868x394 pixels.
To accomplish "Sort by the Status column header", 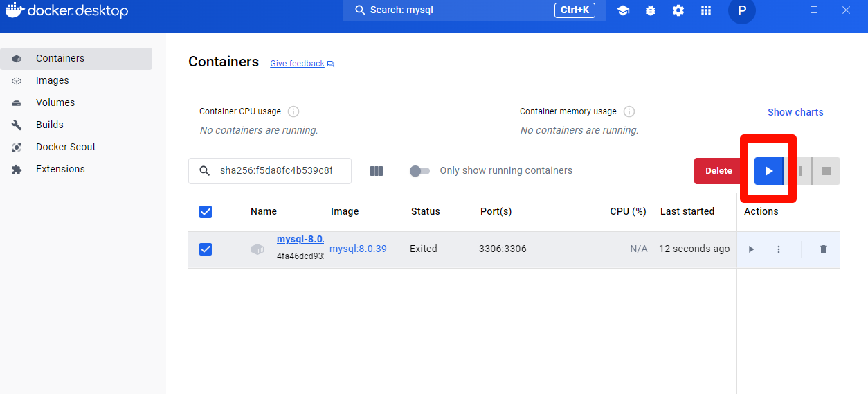I will 426,212.
